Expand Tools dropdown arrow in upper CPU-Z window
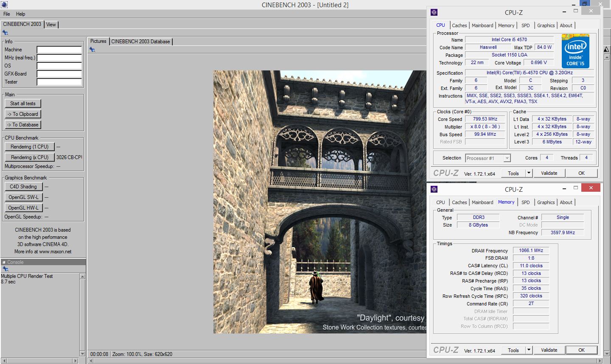 [529, 173]
